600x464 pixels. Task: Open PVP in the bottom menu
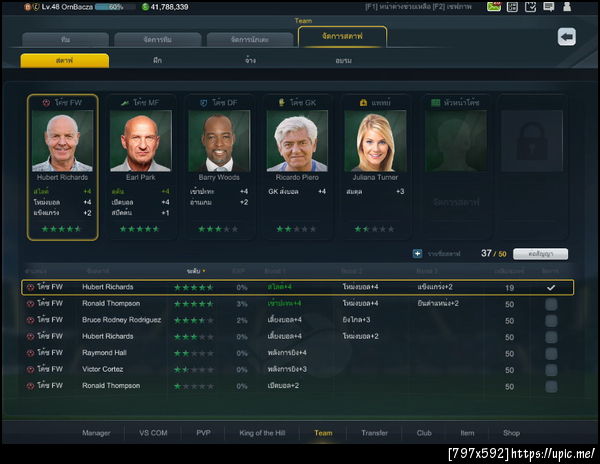click(203, 433)
